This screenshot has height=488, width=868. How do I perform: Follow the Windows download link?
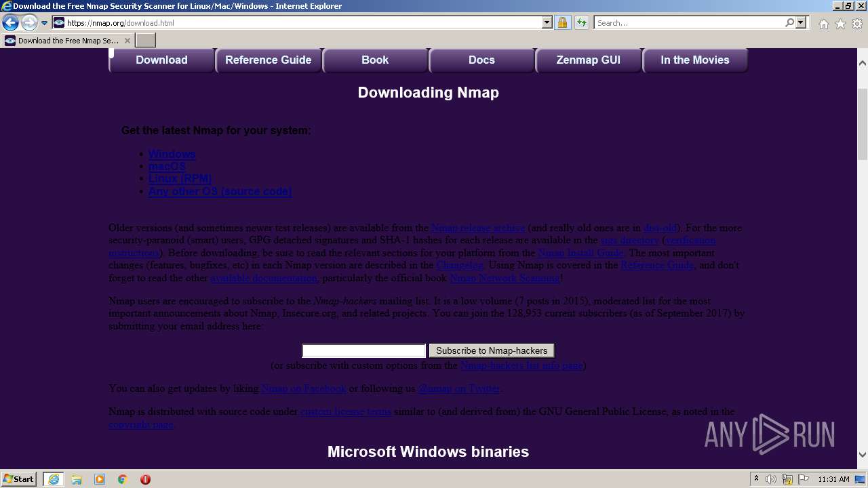(172, 154)
